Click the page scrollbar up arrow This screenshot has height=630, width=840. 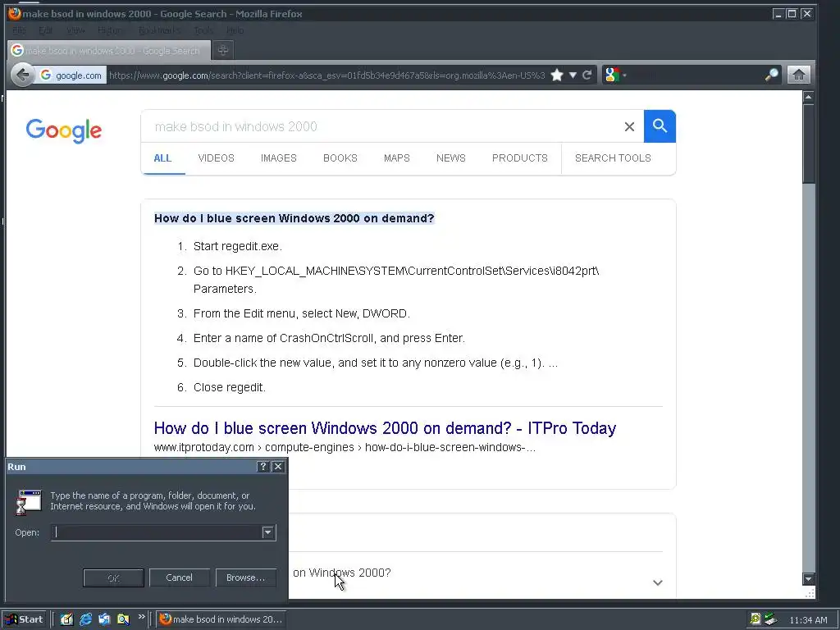tap(808, 97)
